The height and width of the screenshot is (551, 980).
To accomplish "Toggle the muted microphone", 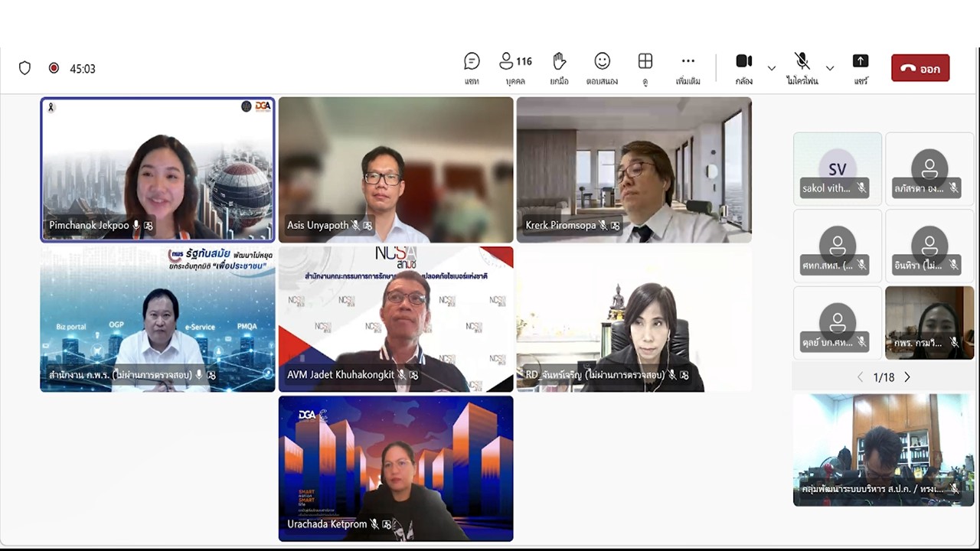I will (802, 67).
